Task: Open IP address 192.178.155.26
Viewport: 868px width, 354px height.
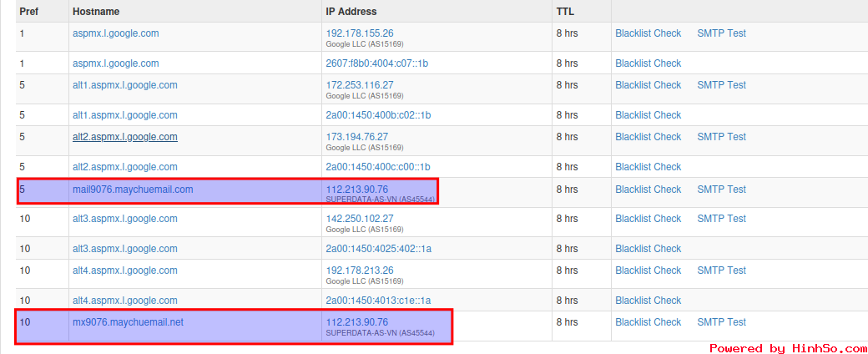Action: pos(359,33)
